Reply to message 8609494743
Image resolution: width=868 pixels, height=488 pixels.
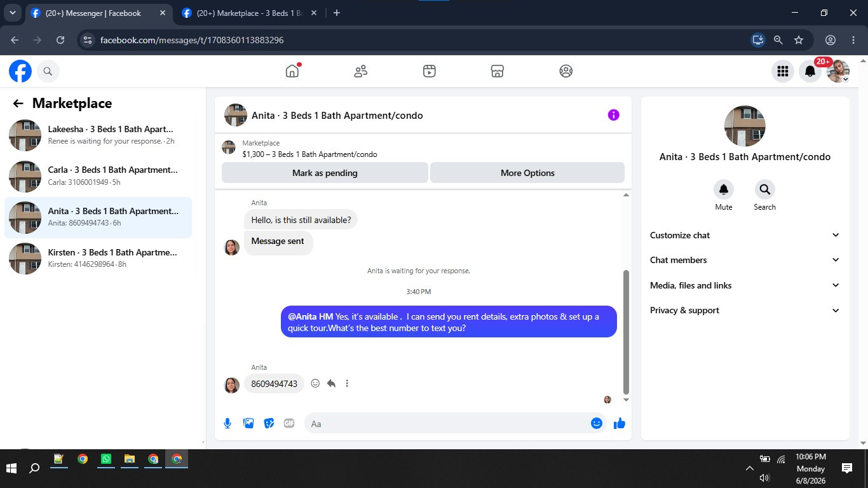pyautogui.click(x=331, y=383)
